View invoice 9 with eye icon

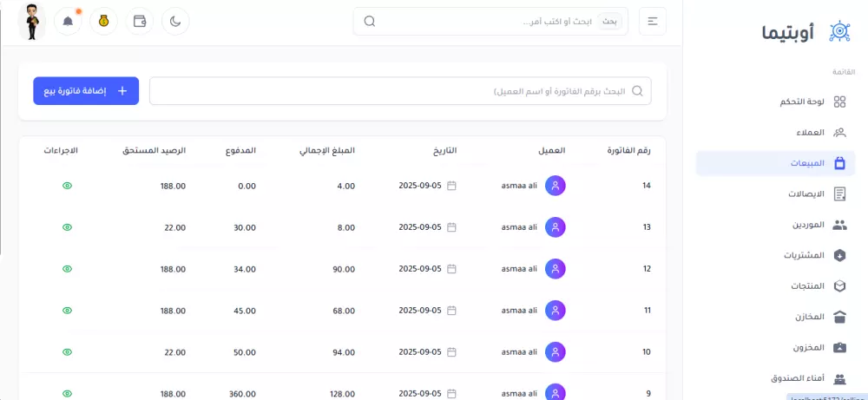tap(67, 393)
